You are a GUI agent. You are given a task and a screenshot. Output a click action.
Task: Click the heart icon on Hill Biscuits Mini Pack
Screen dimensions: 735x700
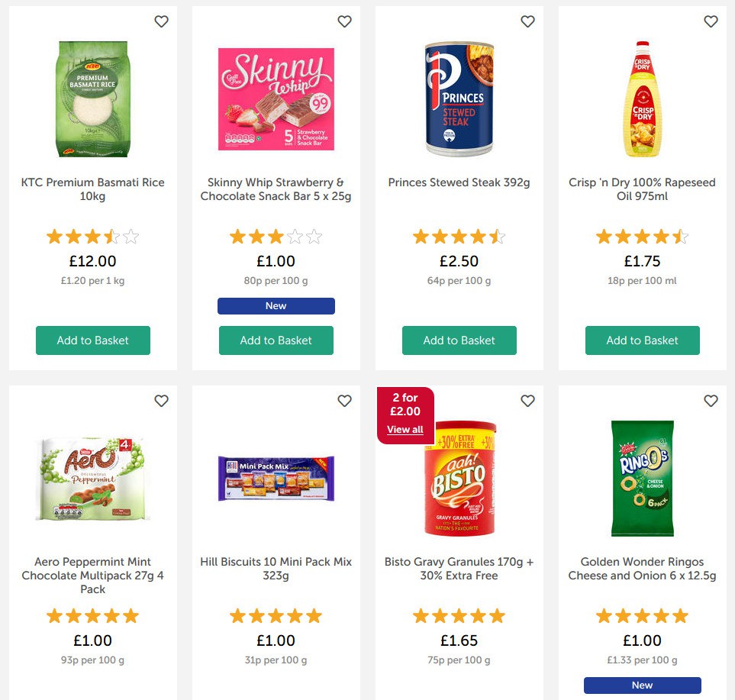tap(344, 400)
